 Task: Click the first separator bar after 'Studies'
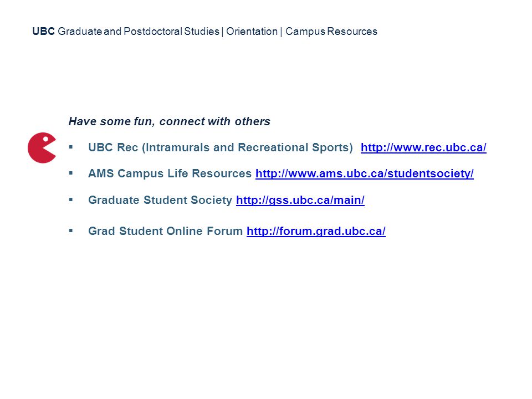223,32
